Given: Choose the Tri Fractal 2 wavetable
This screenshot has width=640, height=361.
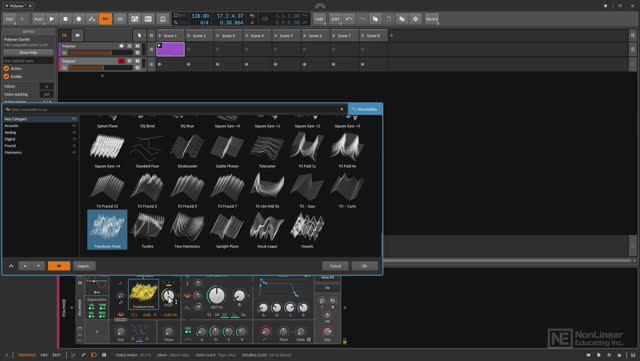Looking at the screenshot, I should [x=147, y=190].
